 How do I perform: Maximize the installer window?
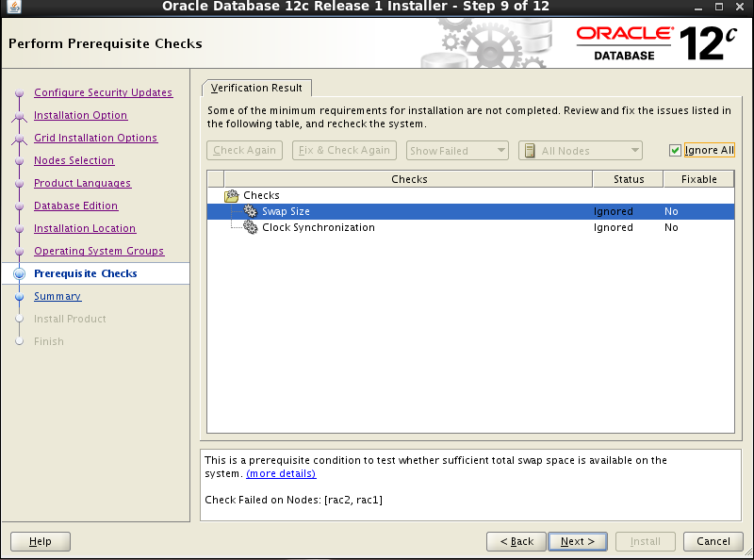coord(719,7)
